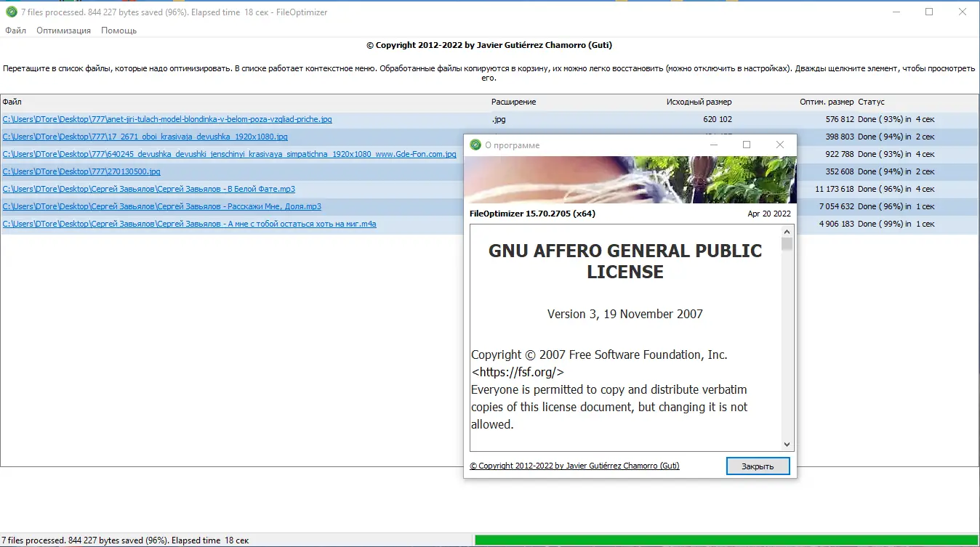The image size is (980, 547).
Task: Close the main FileOptimizer window
Action: pos(963,12)
